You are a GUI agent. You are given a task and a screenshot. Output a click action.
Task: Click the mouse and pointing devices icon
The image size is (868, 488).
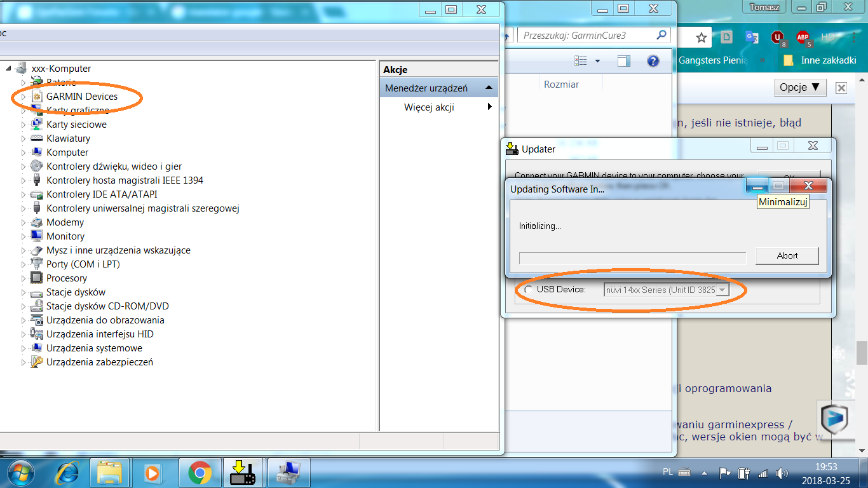(x=37, y=250)
